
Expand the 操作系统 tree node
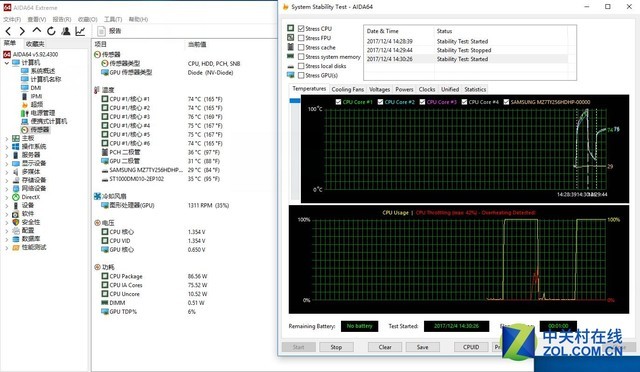(7, 147)
